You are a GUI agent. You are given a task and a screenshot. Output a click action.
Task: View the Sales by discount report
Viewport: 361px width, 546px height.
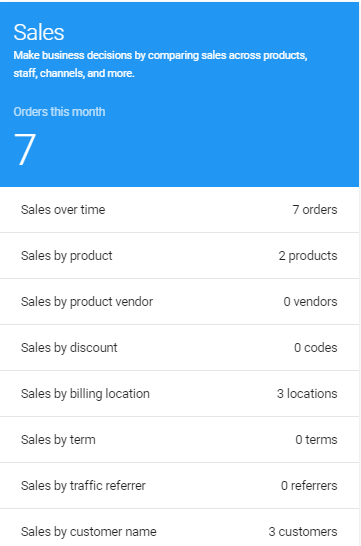[179, 348]
